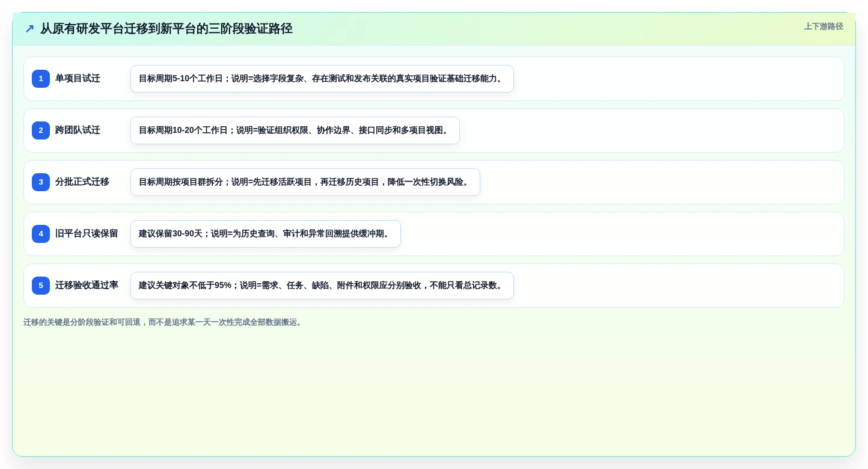The width and height of the screenshot is (868, 469).
Task: Select step number 2 badge
Action: 41,130
